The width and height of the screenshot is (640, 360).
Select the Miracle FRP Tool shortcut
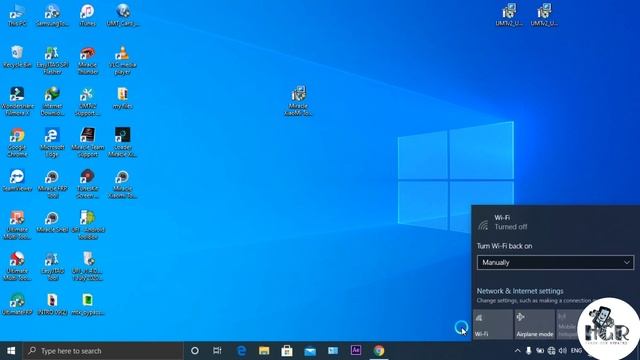tap(52, 184)
